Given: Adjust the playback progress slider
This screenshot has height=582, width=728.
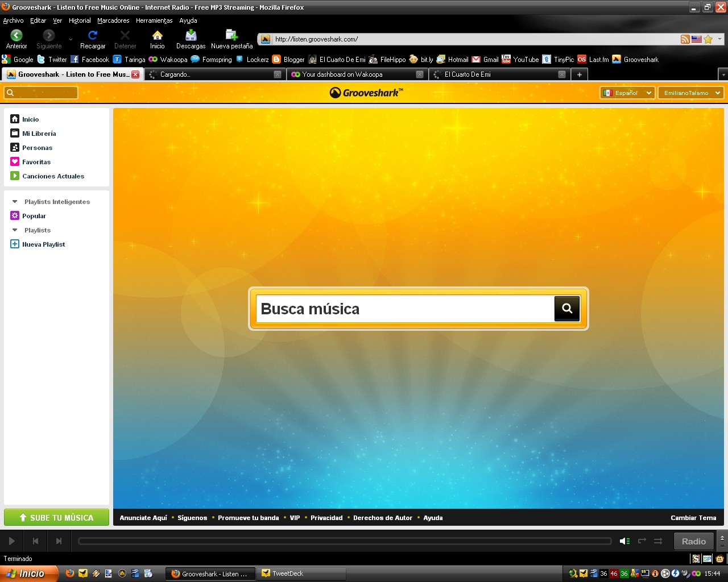Looking at the screenshot, I should [x=345, y=541].
